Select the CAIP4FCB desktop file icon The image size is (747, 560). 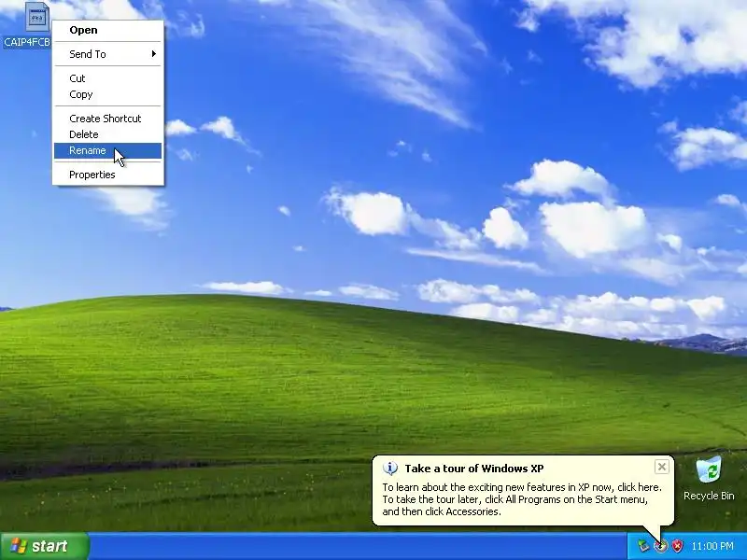[37, 17]
